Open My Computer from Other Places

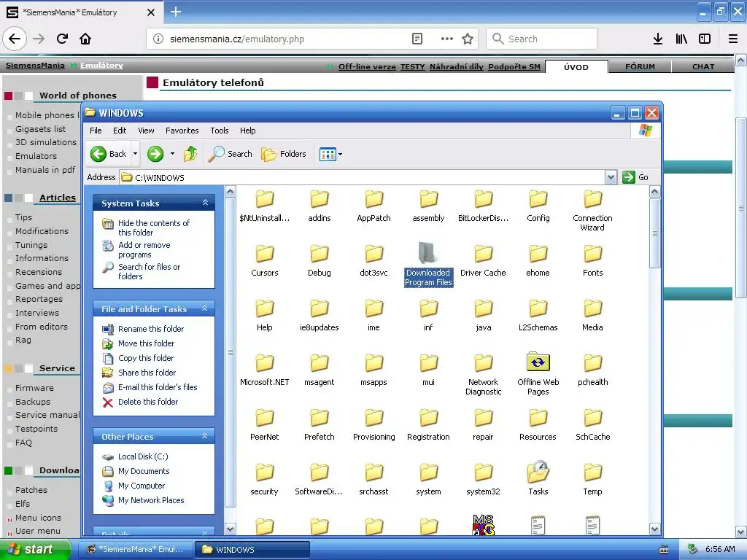coord(142,486)
